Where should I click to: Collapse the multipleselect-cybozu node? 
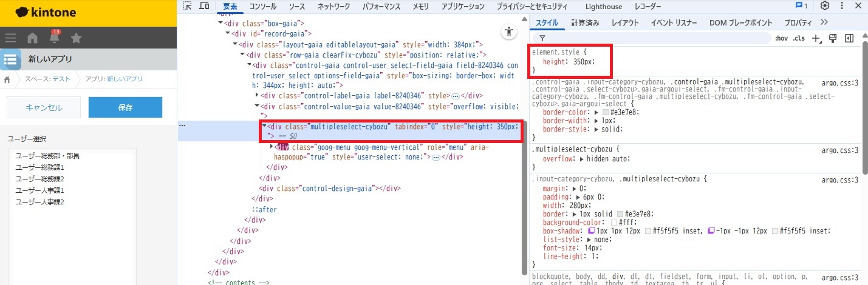click(x=265, y=126)
